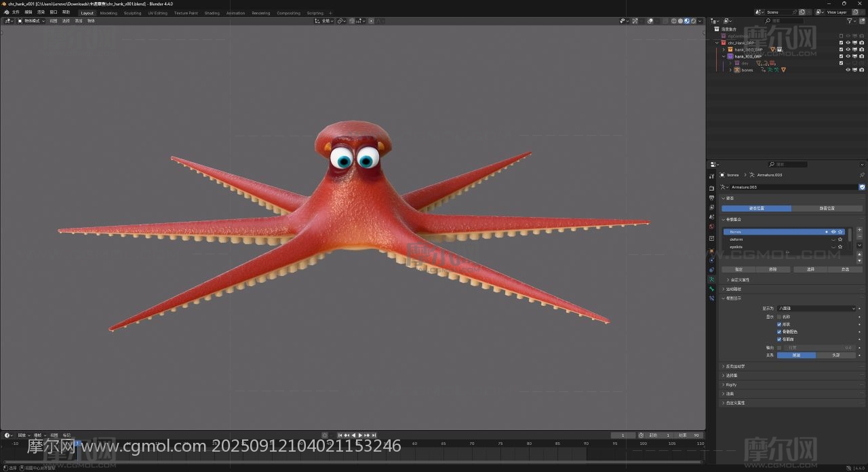Viewport: 868px width, 472px height.
Task: Select rendered viewport shading mode
Action: (693, 21)
